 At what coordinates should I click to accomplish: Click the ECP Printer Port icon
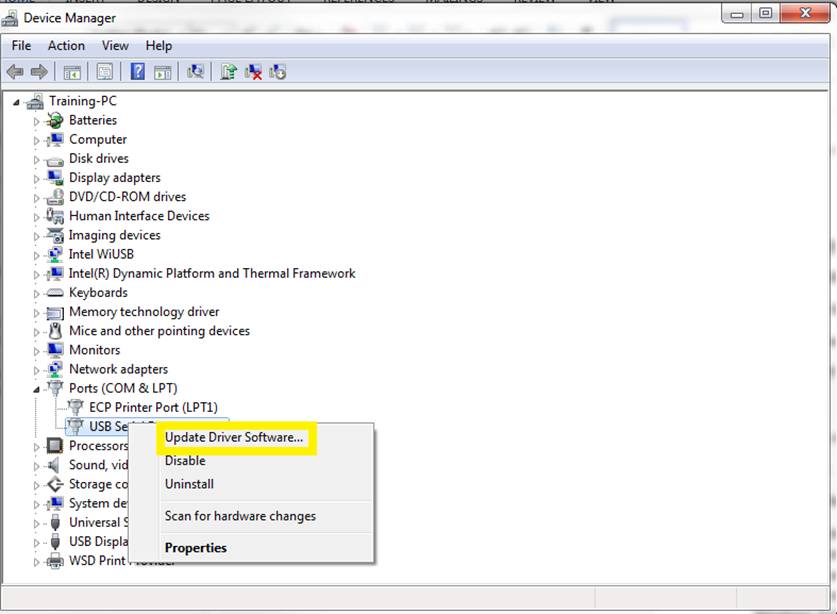pos(75,407)
